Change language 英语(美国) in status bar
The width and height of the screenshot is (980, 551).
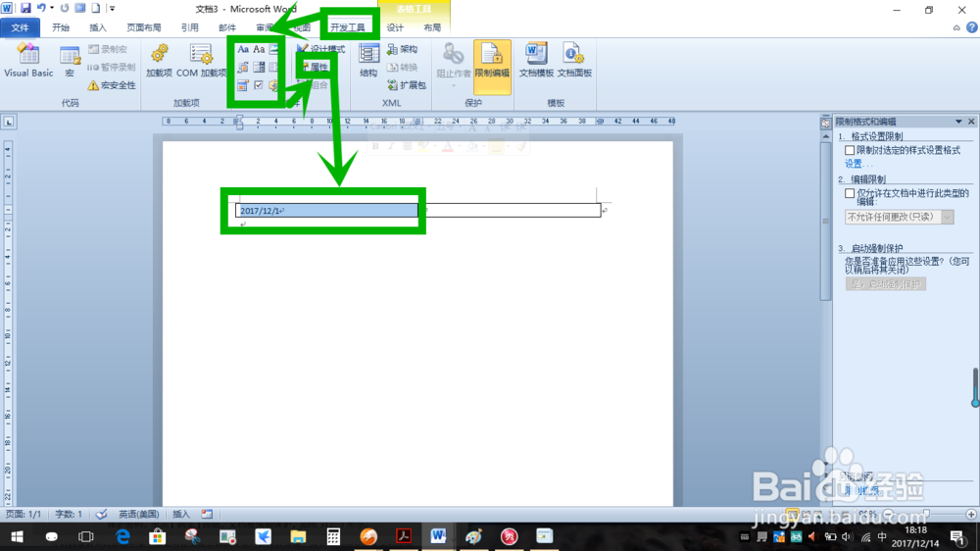point(139,514)
